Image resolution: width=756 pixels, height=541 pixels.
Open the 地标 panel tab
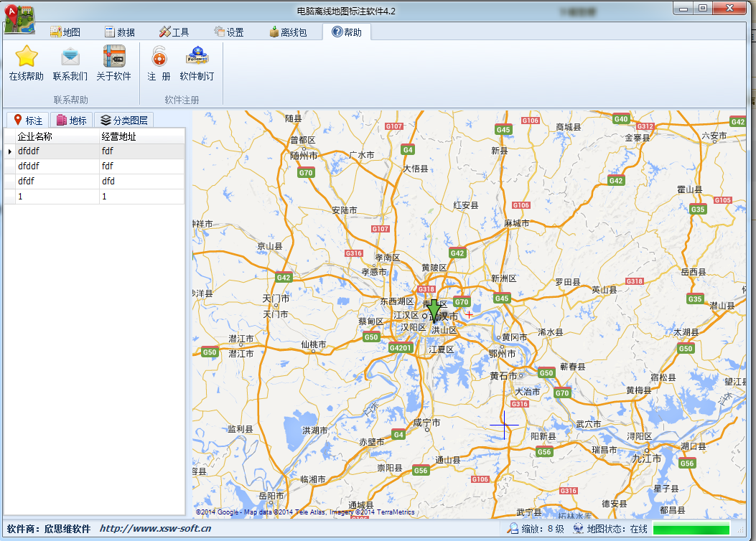tap(72, 121)
